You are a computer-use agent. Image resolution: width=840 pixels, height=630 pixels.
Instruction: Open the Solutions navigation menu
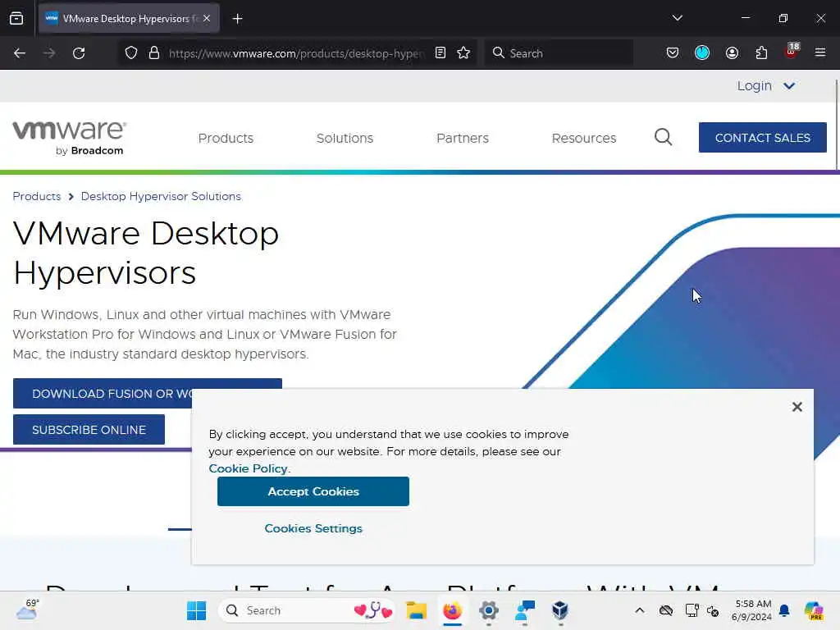coord(345,138)
